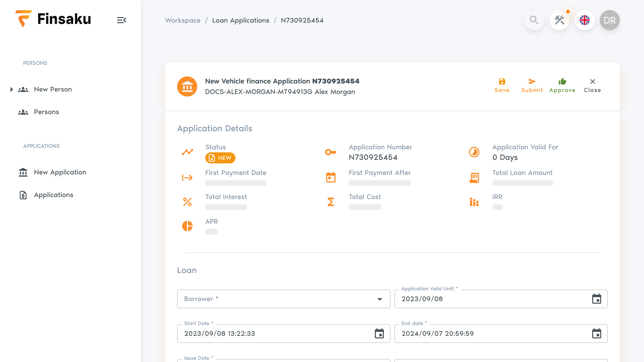Click the New Application bank icon
Screen dimensions: 644x362
pyautogui.click(x=23, y=172)
